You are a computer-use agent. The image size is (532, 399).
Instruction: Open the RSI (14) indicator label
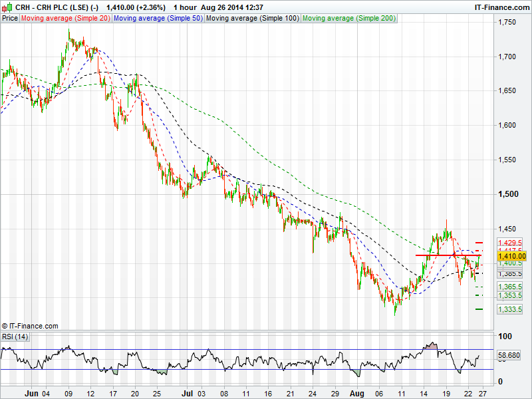15,336
